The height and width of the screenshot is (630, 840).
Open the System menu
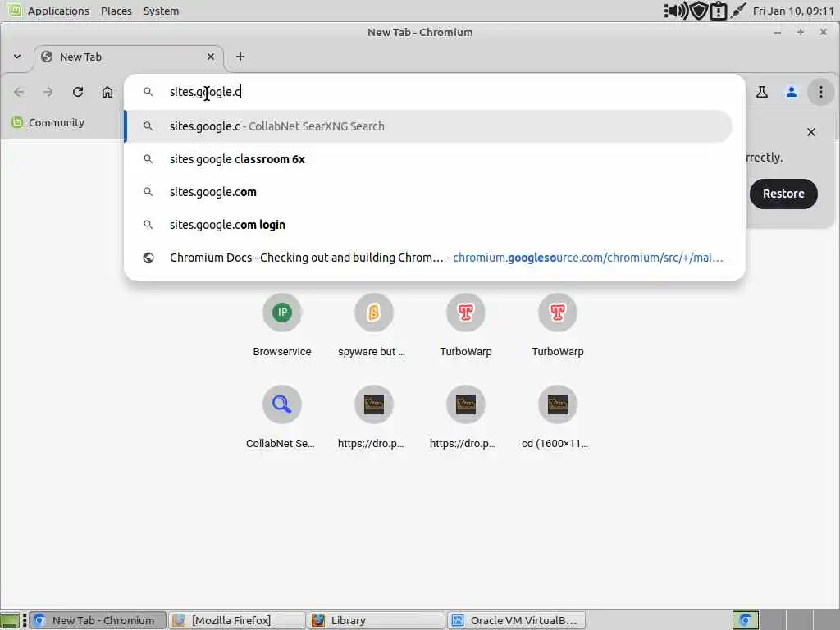pos(161,11)
